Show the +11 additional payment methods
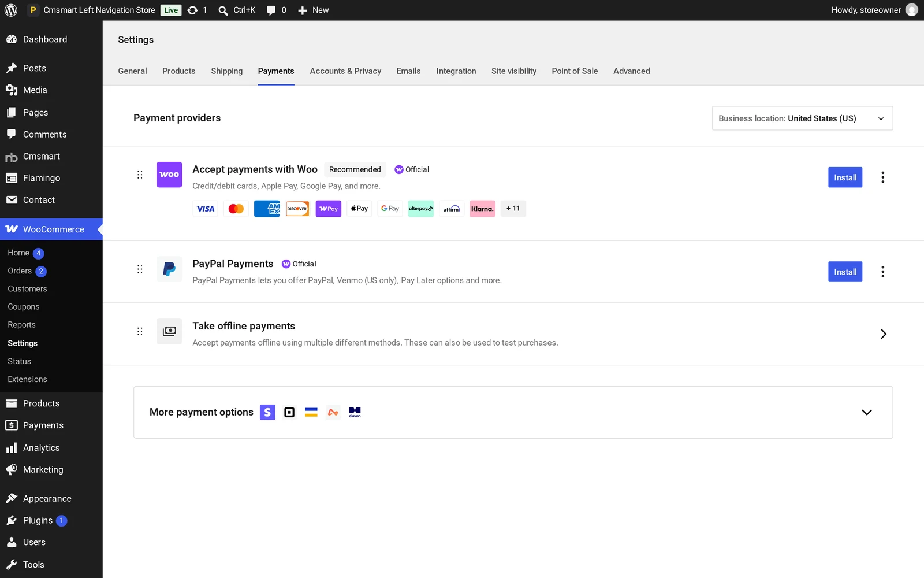 click(513, 209)
